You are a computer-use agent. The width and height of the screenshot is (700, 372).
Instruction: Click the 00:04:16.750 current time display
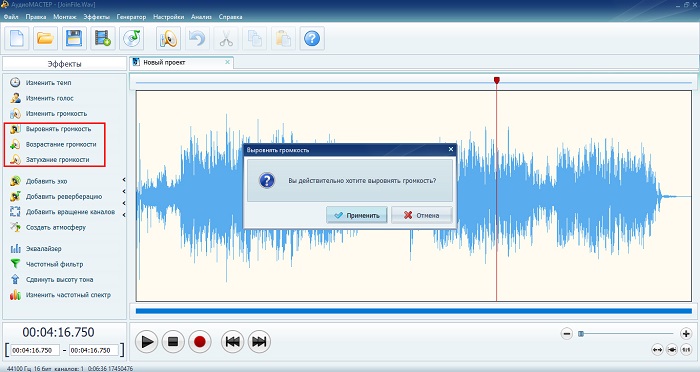58,332
